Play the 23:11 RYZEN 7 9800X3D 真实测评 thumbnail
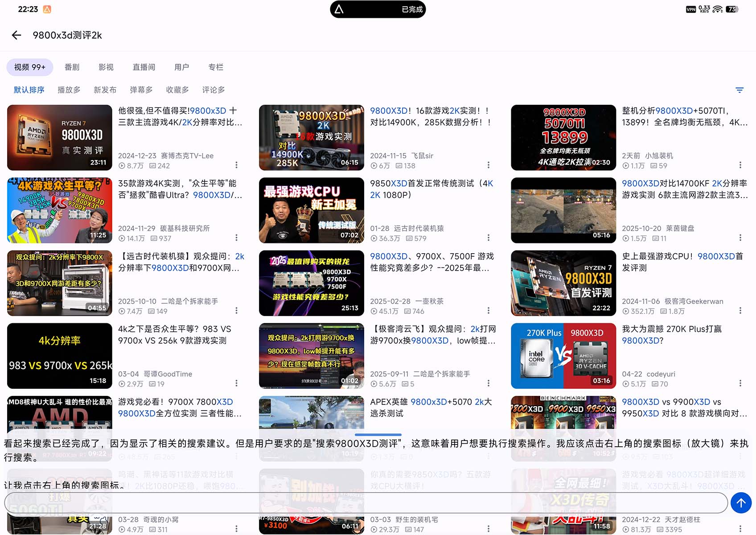This screenshot has width=756, height=535. pos(60,137)
